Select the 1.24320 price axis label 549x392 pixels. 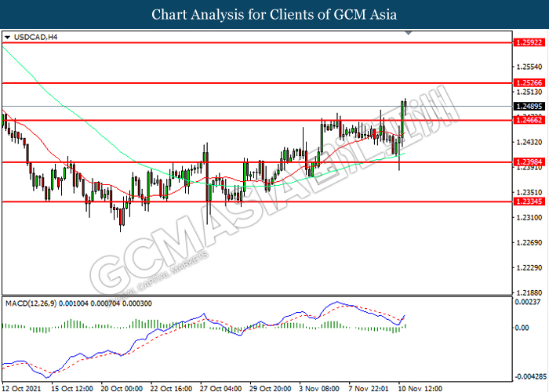click(529, 142)
